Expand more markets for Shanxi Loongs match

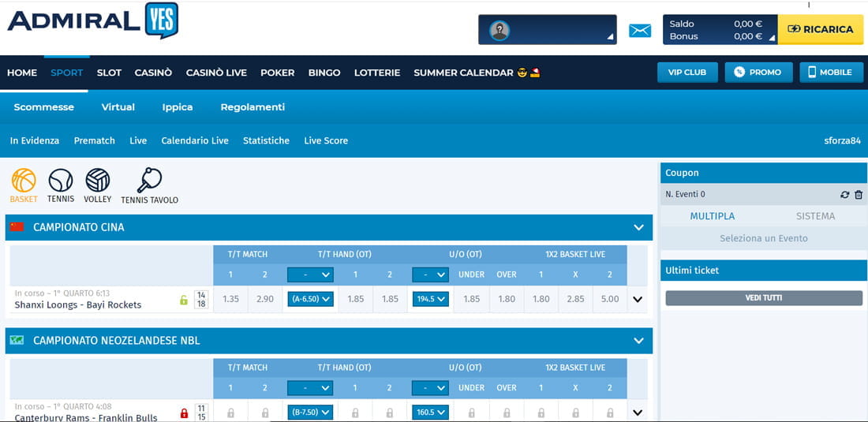(638, 300)
